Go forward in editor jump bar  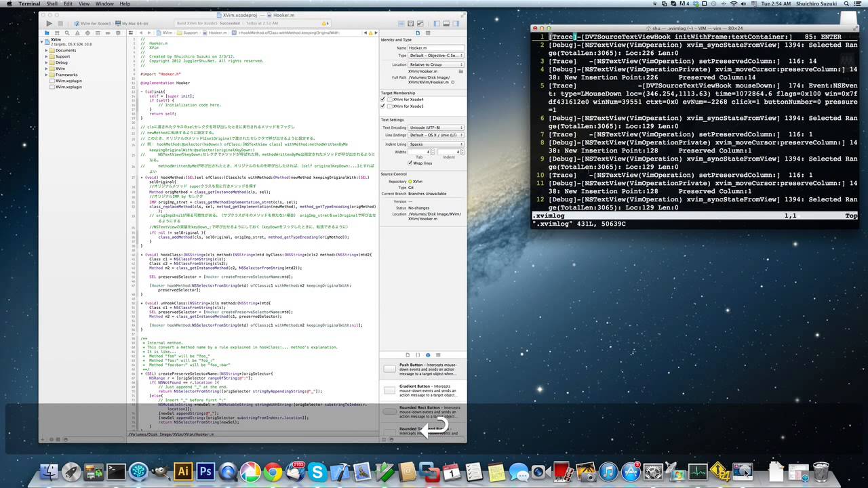click(x=149, y=33)
